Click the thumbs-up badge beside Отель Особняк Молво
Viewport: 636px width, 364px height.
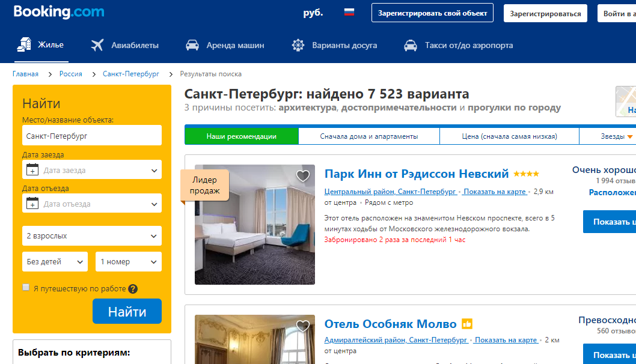pos(467,324)
